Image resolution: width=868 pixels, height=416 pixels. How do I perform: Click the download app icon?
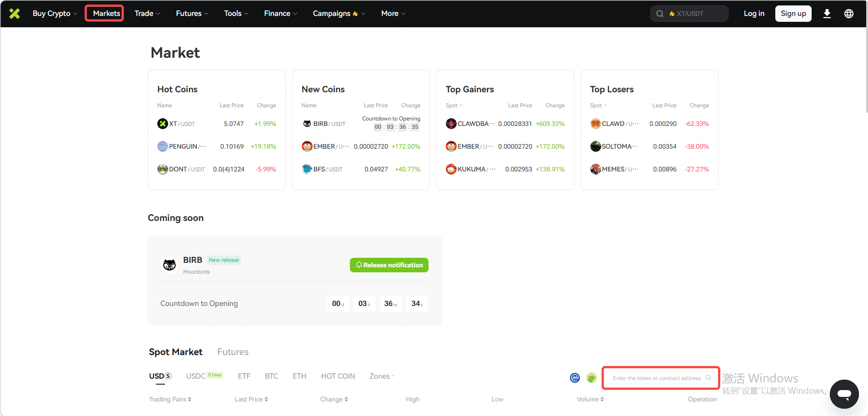tap(827, 14)
